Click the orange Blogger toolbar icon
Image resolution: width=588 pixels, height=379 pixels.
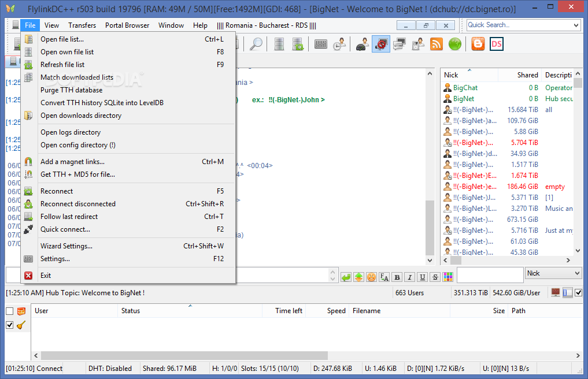478,44
